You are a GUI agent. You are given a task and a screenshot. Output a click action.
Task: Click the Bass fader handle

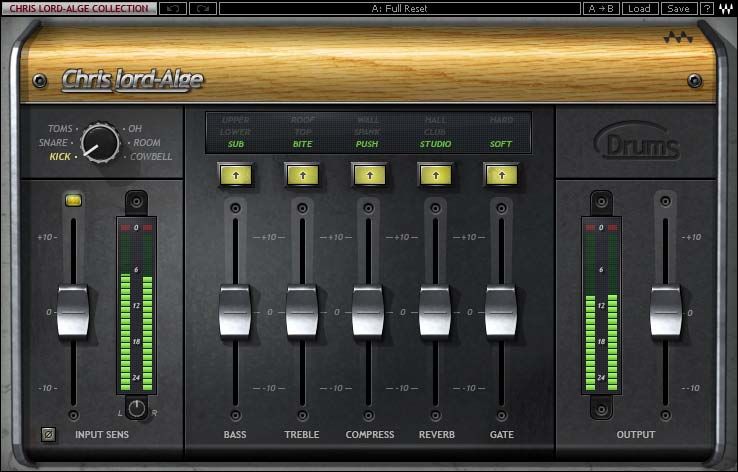tap(235, 312)
